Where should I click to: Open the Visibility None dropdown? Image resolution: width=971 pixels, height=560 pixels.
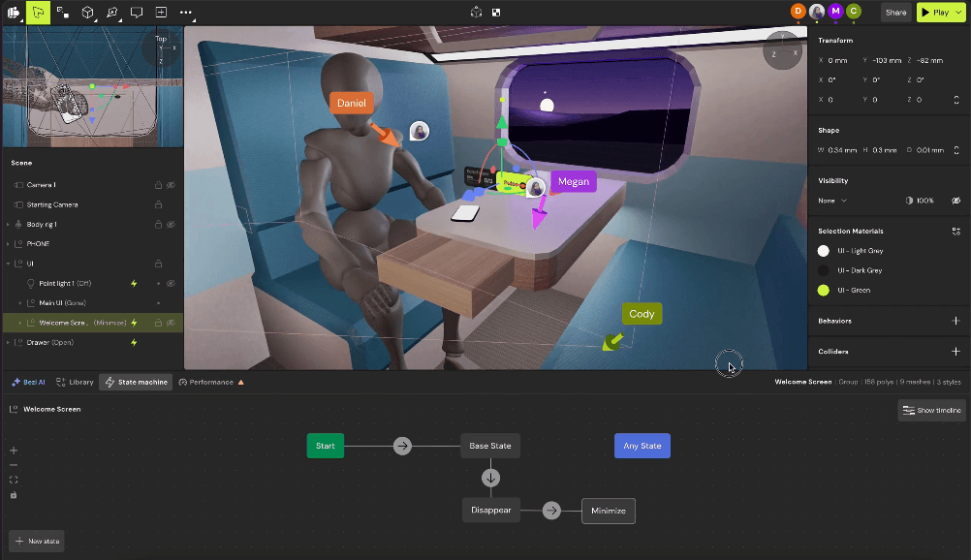point(831,201)
